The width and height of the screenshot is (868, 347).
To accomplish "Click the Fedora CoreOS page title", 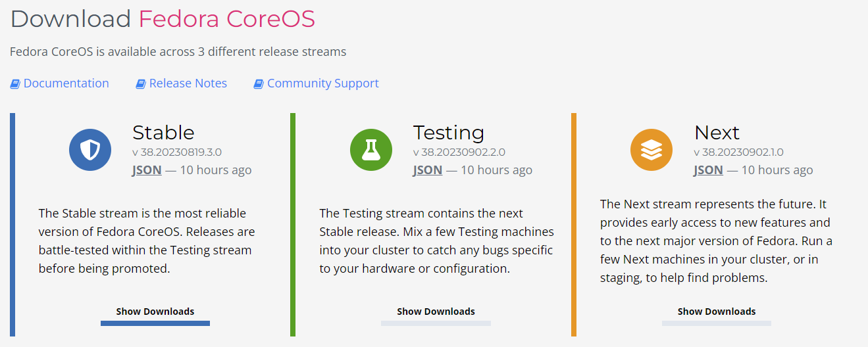I will click(x=226, y=19).
